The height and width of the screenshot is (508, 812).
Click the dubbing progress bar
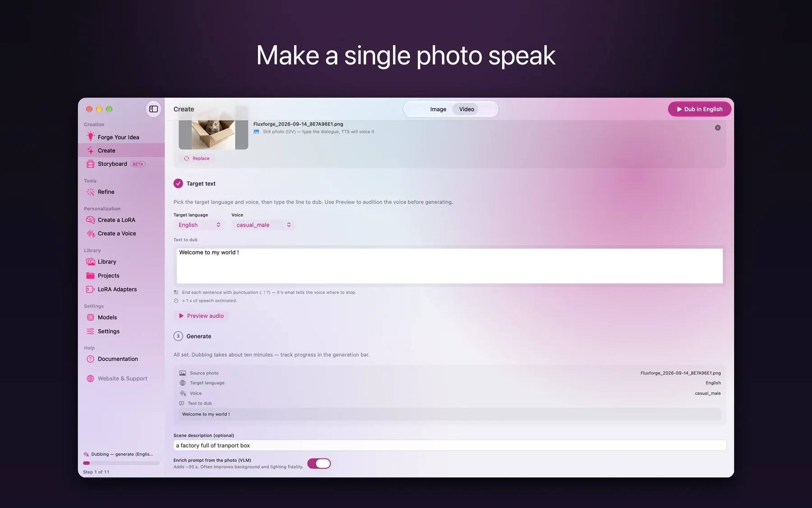(x=121, y=463)
